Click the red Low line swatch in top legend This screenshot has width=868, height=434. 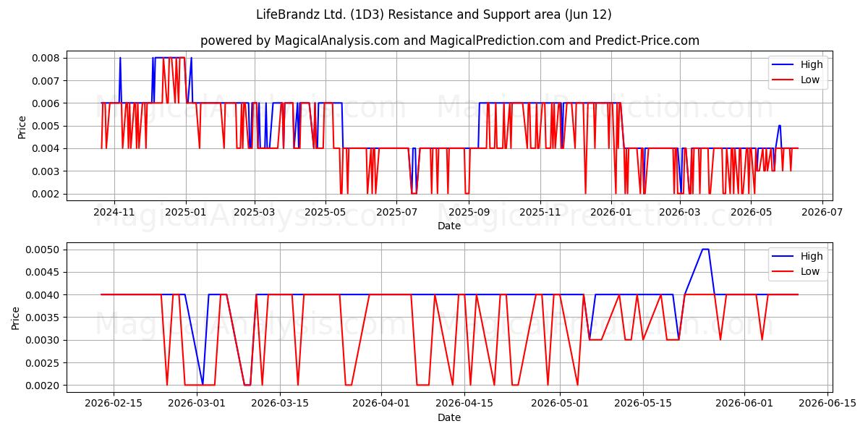pyautogui.click(x=783, y=80)
